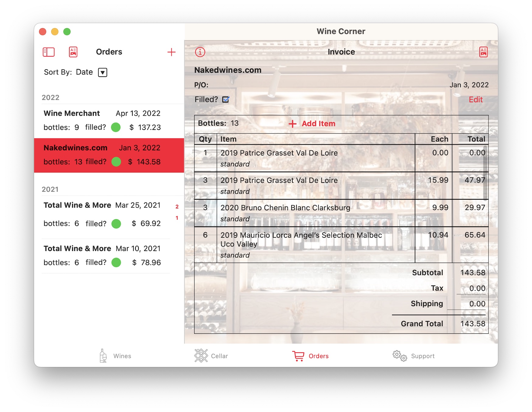Select the Wine Merchant order name
The width and height of the screenshot is (532, 412).
(72, 113)
